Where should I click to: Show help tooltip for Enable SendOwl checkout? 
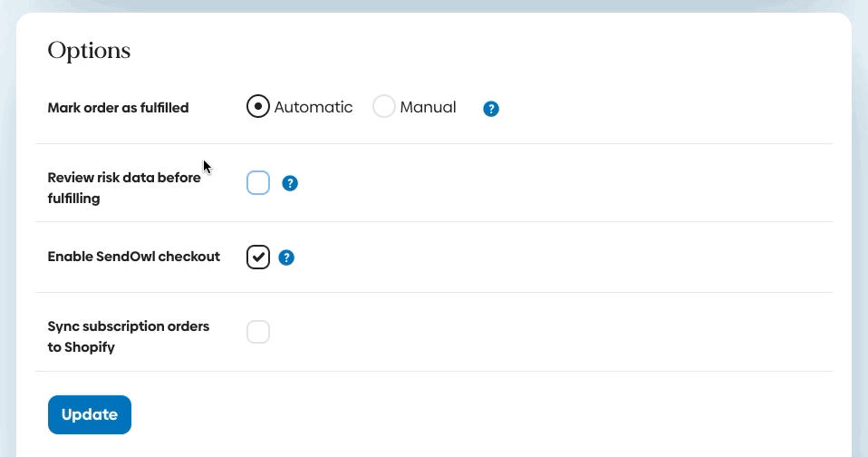pyautogui.click(x=286, y=258)
